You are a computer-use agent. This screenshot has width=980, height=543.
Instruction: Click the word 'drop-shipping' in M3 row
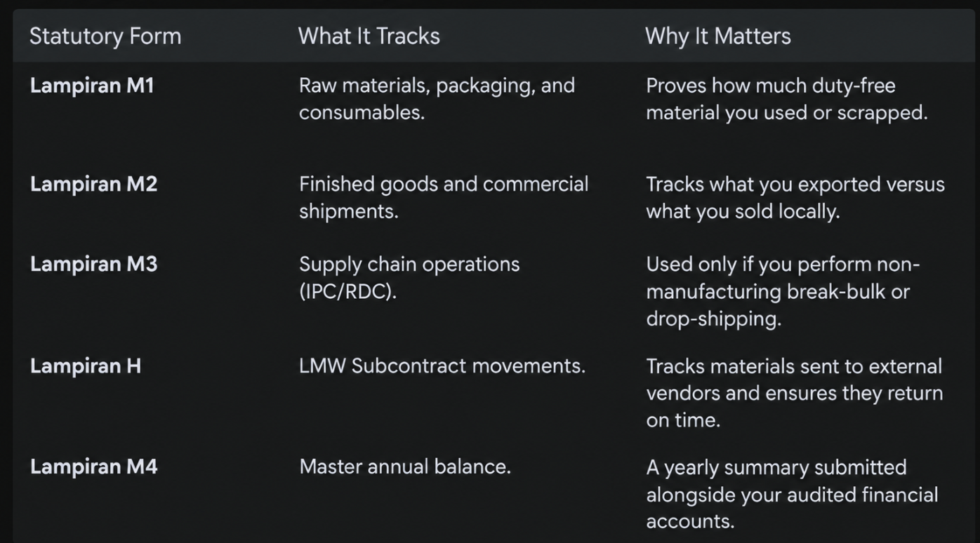pos(713,319)
